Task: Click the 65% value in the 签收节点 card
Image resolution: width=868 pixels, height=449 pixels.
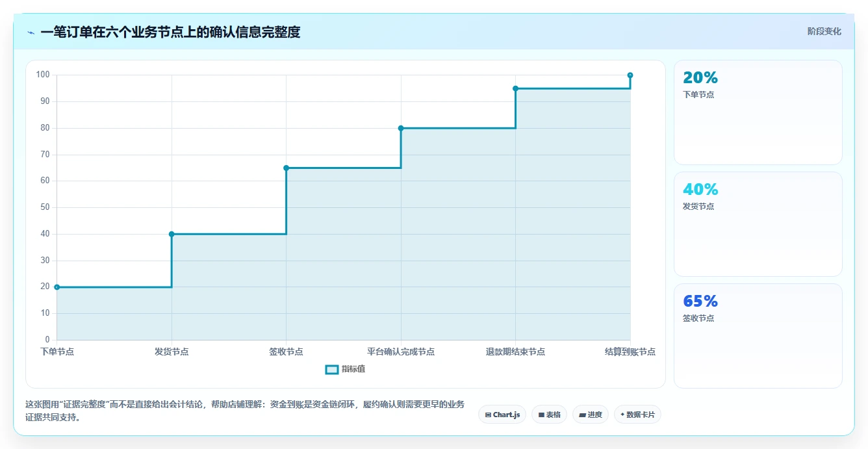Action: pyautogui.click(x=700, y=301)
